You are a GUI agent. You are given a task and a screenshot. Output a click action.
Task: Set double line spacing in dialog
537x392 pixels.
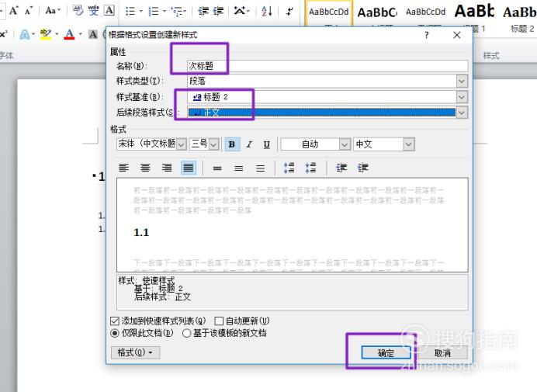point(260,168)
